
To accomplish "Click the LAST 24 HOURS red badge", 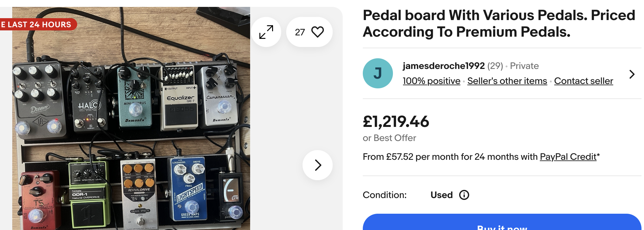I will click(x=37, y=24).
